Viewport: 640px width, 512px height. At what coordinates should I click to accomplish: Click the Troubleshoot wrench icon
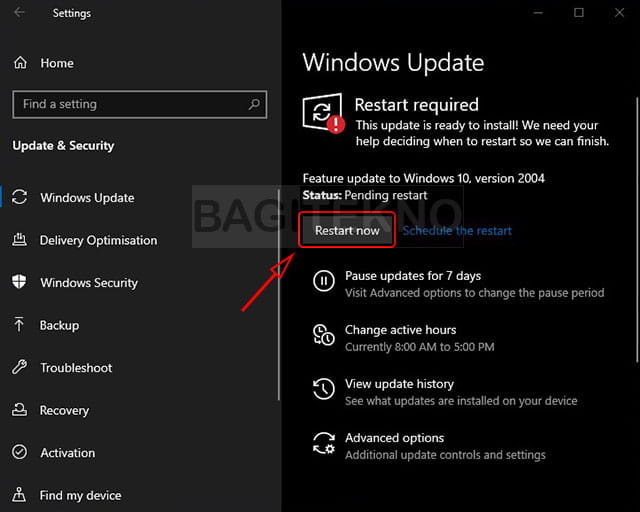coord(19,367)
